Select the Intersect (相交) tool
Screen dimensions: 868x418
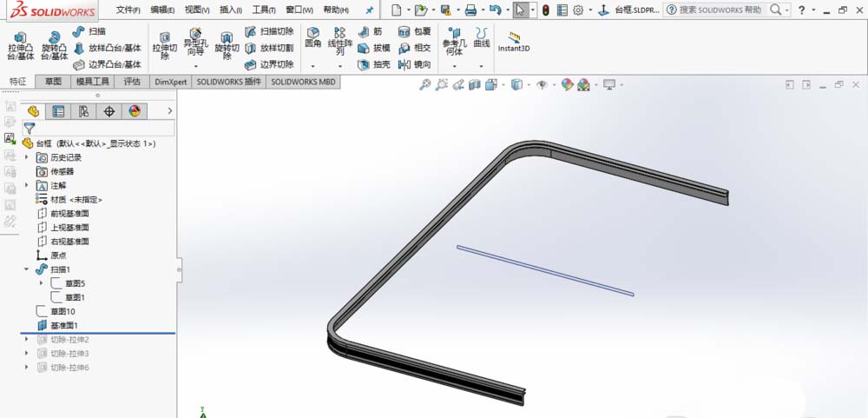point(415,49)
